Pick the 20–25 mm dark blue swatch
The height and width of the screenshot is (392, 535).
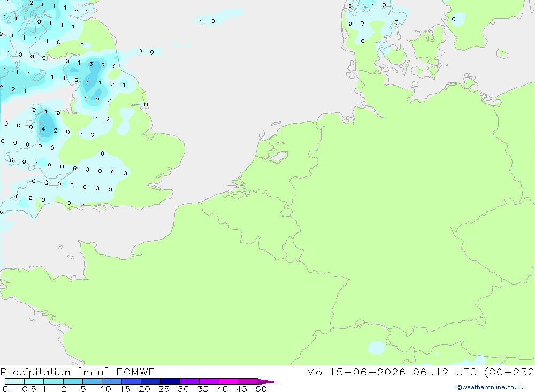click(151, 381)
